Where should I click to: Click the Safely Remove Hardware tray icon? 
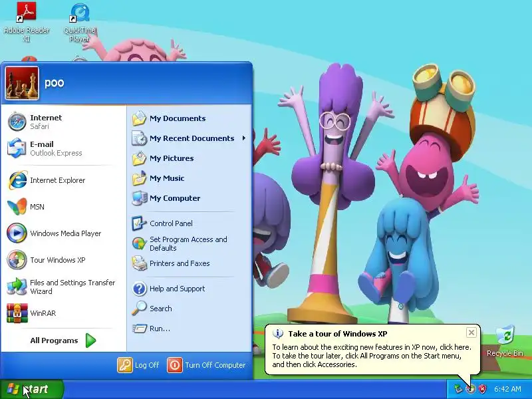pyautogui.click(x=458, y=389)
